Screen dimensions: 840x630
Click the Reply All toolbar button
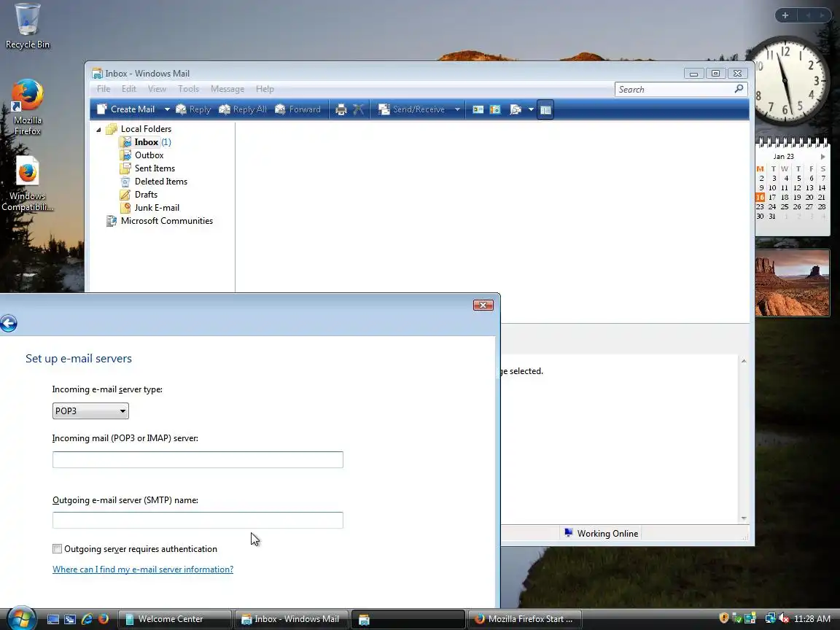coord(243,109)
